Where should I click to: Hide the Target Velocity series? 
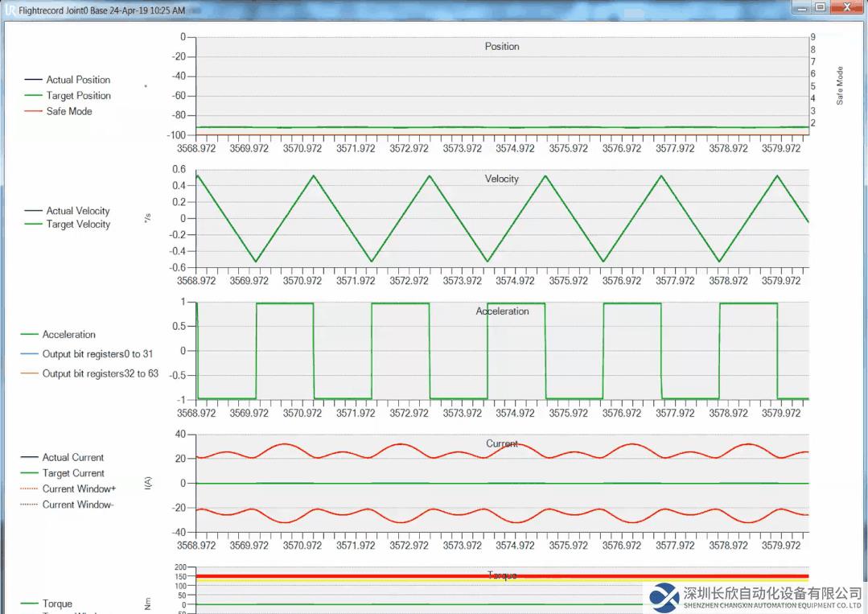coord(77,225)
